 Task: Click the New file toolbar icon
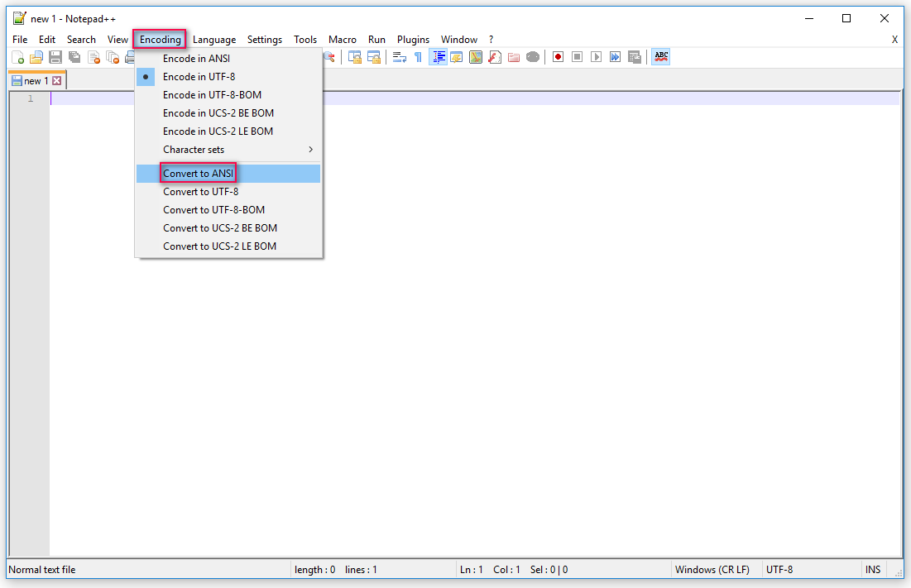[18, 57]
